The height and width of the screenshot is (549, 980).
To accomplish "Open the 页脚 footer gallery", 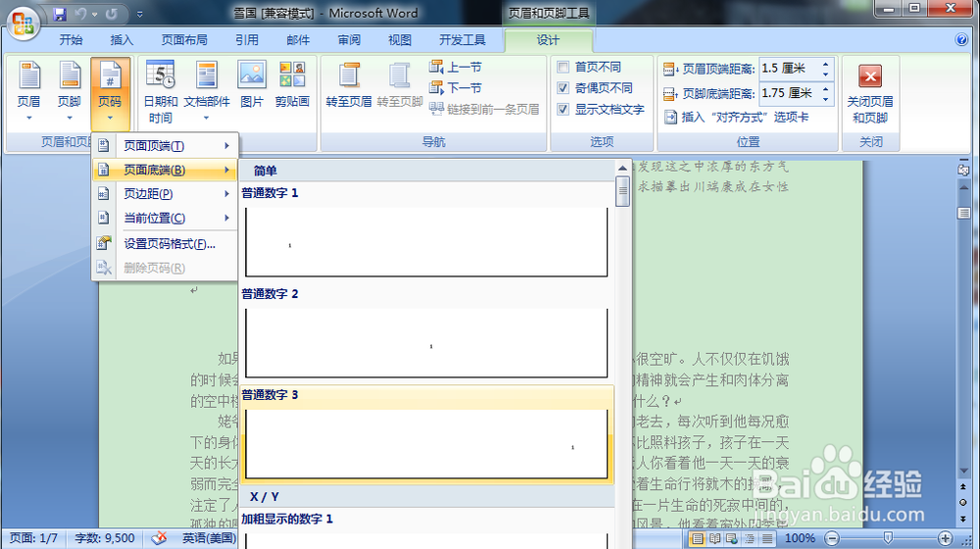I will click(x=70, y=92).
